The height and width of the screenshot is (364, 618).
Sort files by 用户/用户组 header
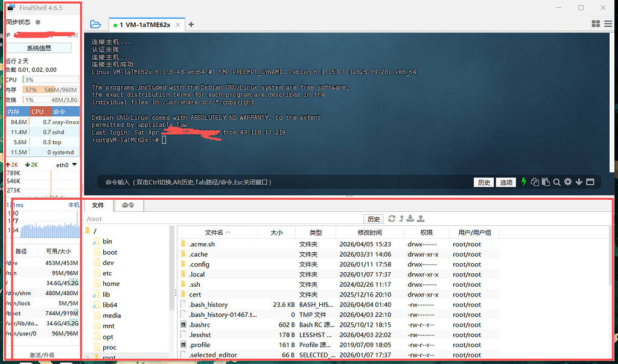[474, 232]
